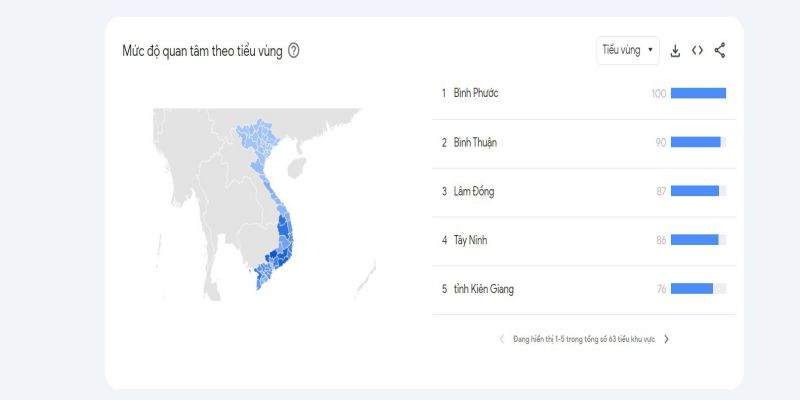Select Bình Phước in the ranking list

point(476,93)
